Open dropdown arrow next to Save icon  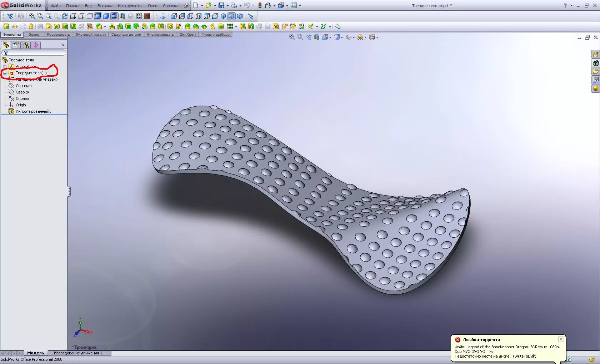pos(227,6)
